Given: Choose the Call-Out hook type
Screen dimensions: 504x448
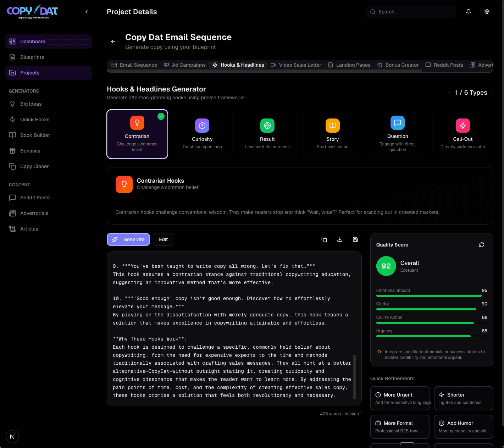Looking at the screenshot, I should 463,134.
